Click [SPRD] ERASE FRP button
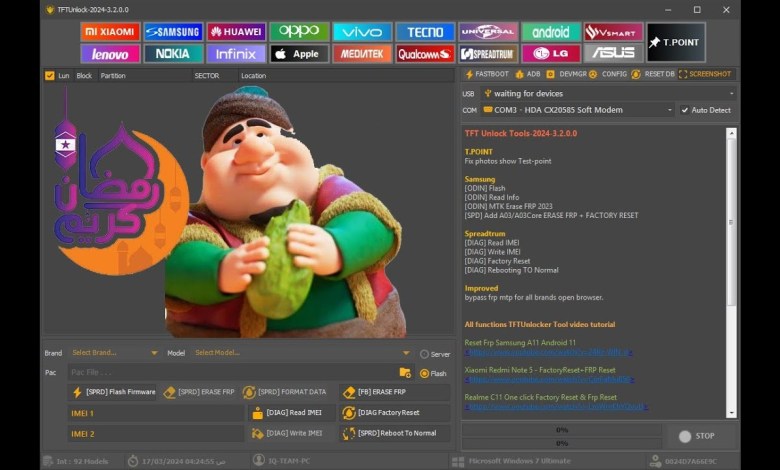This screenshot has width=780, height=470. point(199,392)
